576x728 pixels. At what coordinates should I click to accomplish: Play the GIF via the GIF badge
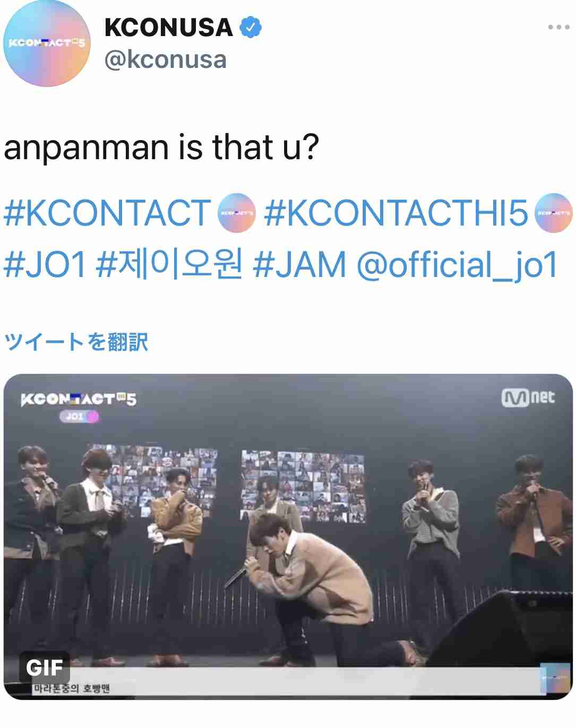tap(45, 668)
